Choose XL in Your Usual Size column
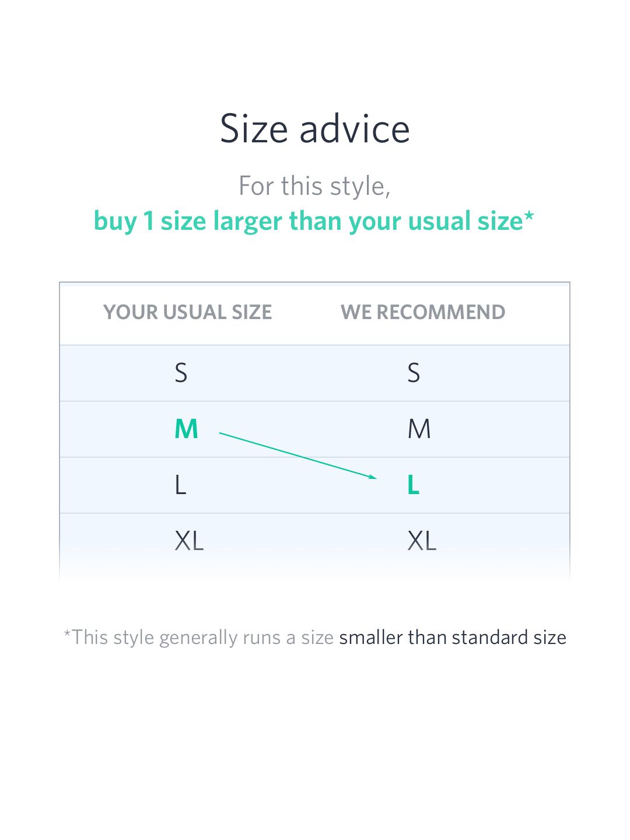Viewport: 630px width, 840px height. coord(190,541)
